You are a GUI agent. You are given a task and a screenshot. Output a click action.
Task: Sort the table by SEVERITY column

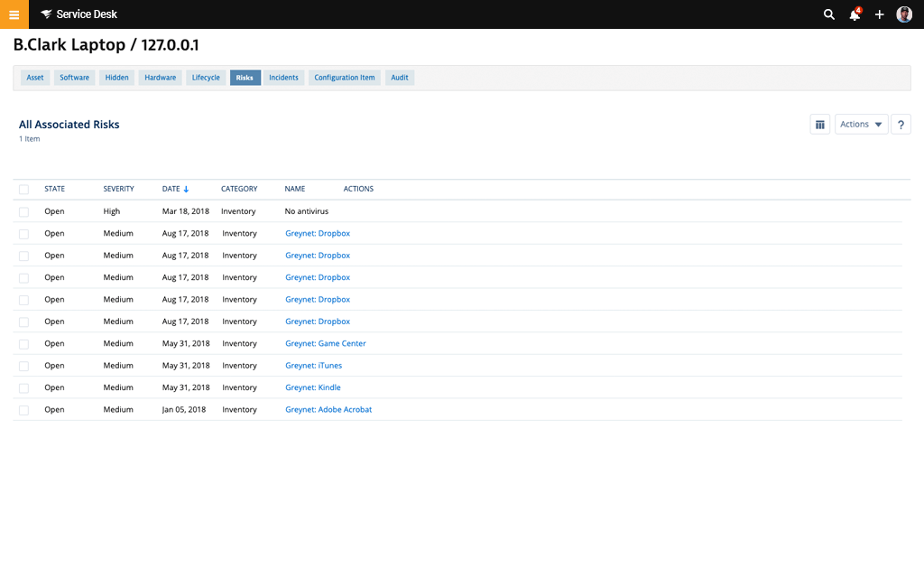coord(118,189)
